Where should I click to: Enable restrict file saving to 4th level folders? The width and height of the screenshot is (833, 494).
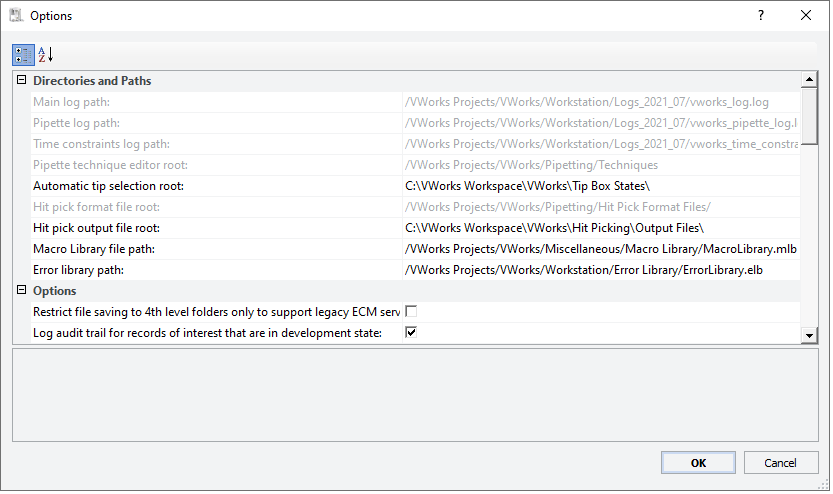(411, 312)
